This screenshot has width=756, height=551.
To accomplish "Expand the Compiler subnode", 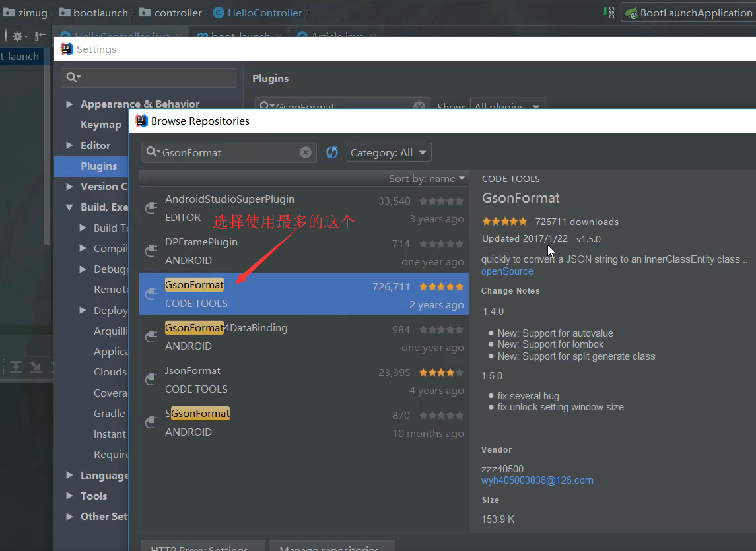I will [83, 248].
